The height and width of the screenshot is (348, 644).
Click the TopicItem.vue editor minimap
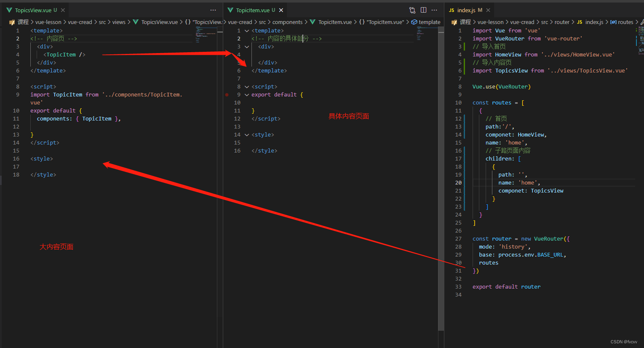[426, 34]
